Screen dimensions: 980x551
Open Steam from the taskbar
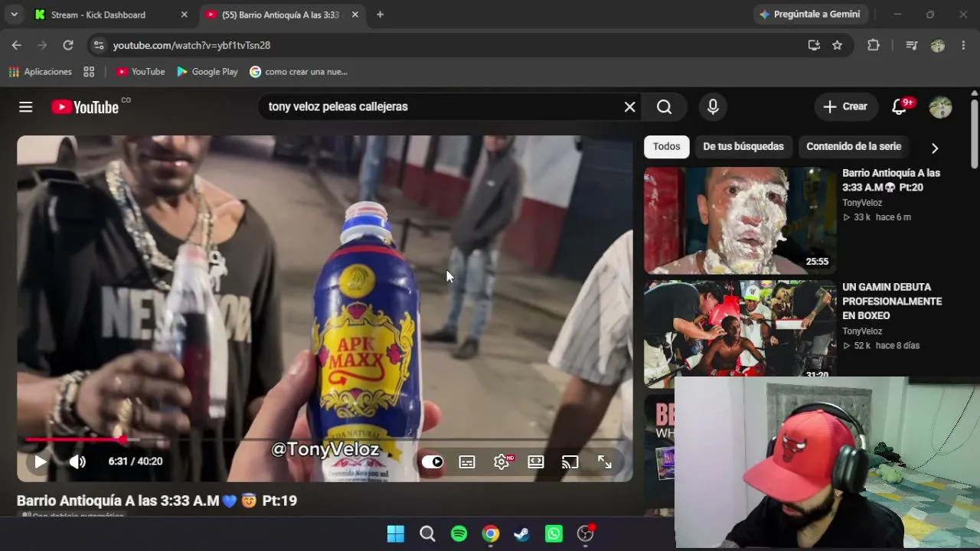pos(521,534)
